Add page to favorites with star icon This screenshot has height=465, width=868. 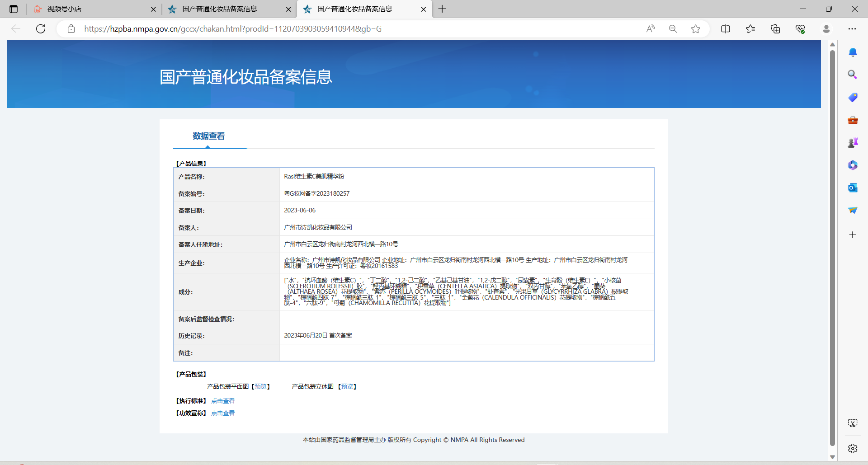pos(695,29)
